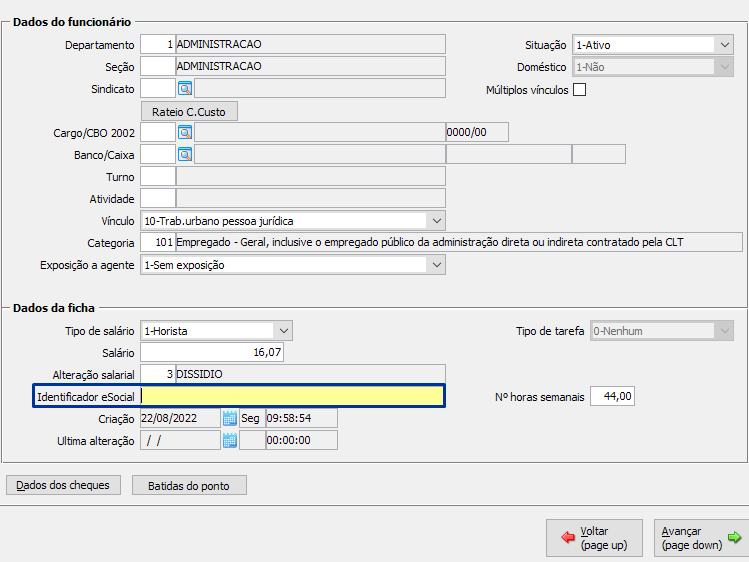Click the Alteração salarial code field
Screen dimensions: 749x562
pos(158,374)
